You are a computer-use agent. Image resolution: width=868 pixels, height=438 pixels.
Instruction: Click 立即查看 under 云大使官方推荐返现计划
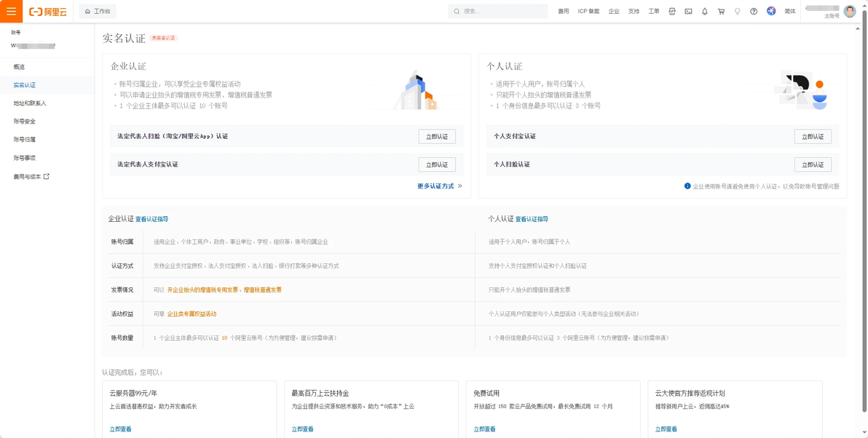point(666,429)
